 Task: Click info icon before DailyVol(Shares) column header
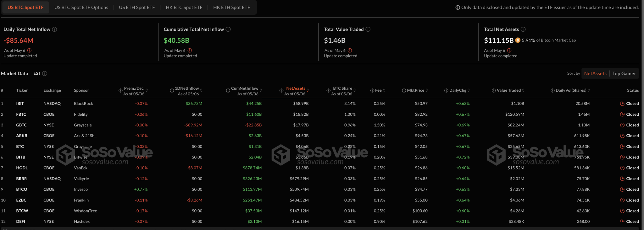pyautogui.click(x=552, y=90)
